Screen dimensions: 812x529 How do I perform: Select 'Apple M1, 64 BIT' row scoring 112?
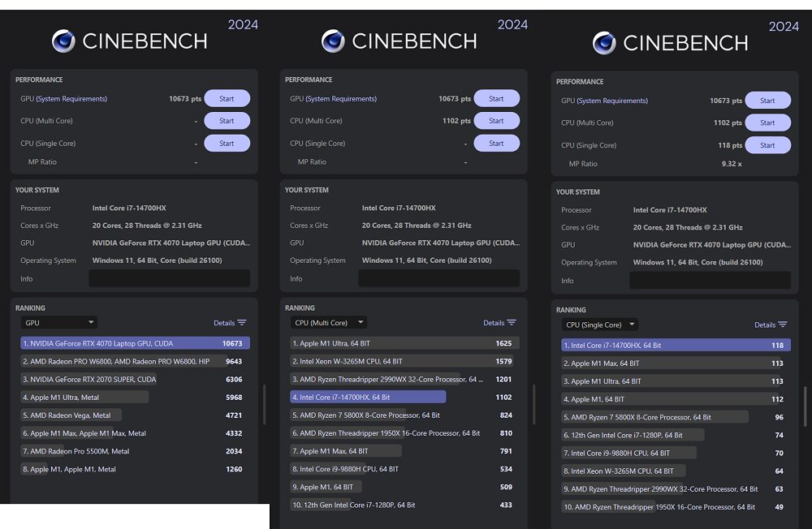point(676,399)
